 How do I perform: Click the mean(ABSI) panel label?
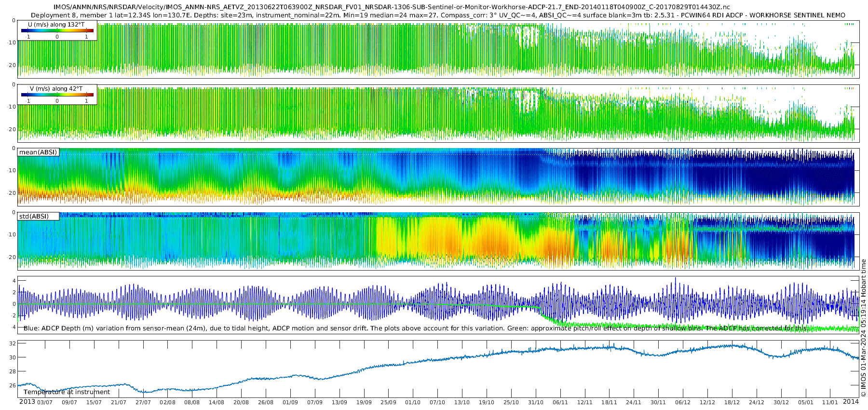point(38,152)
